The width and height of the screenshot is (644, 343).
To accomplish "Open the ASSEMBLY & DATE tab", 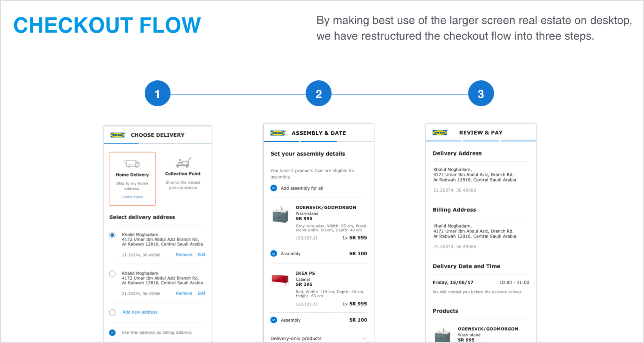I will click(x=319, y=133).
